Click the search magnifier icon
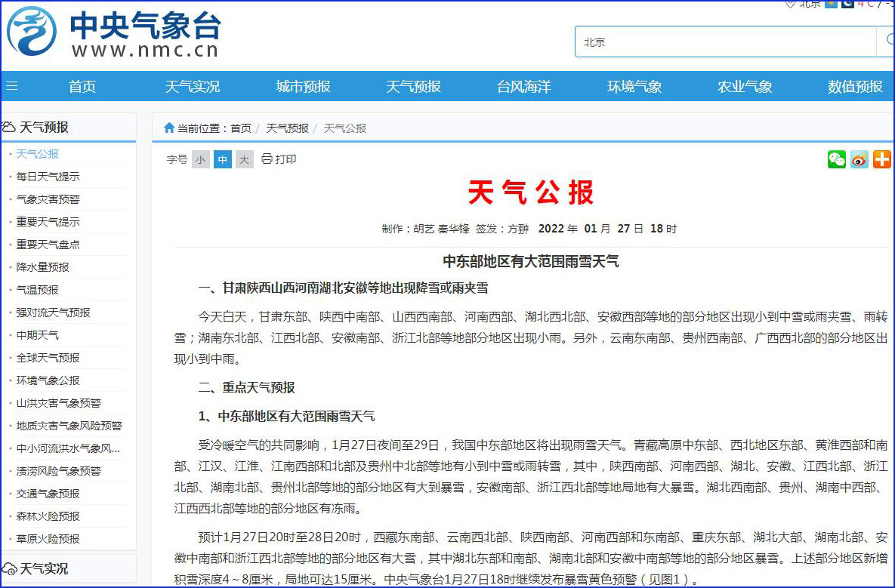The image size is (895, 588). (x=884, y=41)
